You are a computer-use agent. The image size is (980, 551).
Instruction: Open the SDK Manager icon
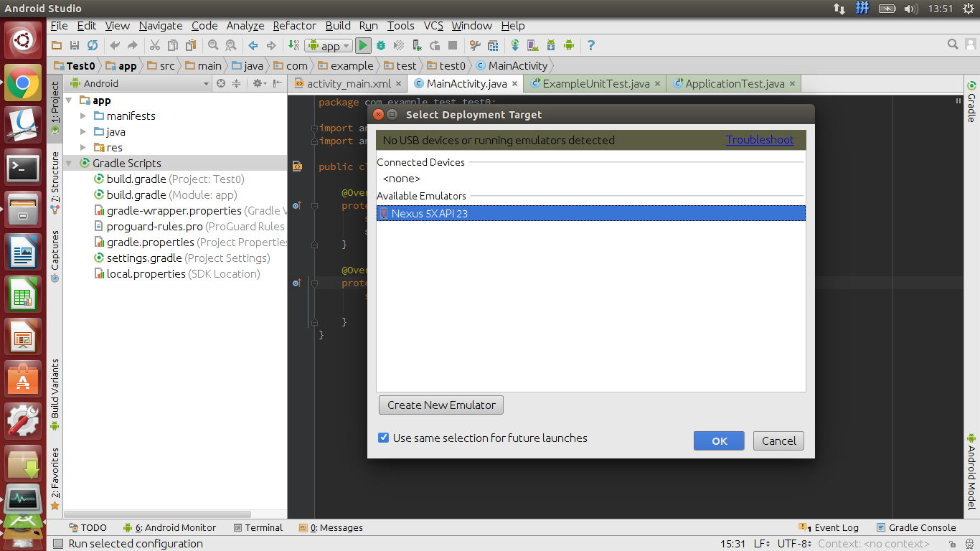[x=551, y=45]
